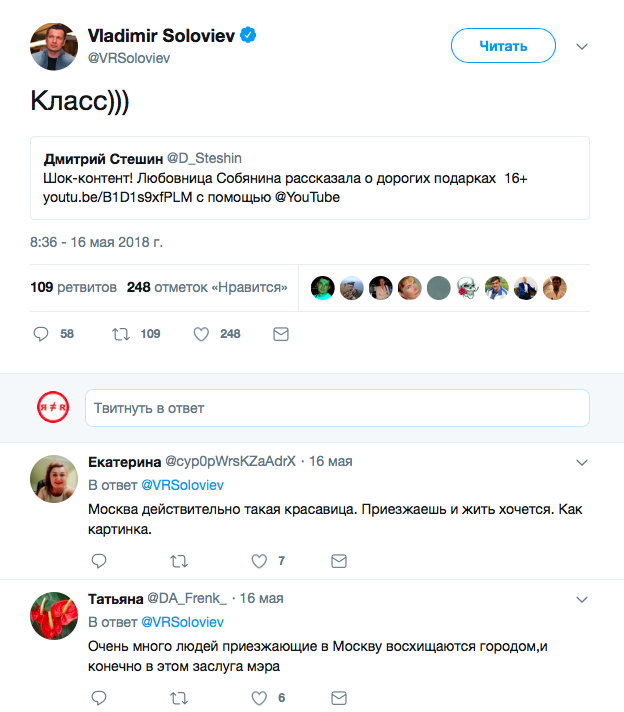
Task: Like Екатерина's comment with 7 likes
Action: pyautogui.click(x=259, y=562)
